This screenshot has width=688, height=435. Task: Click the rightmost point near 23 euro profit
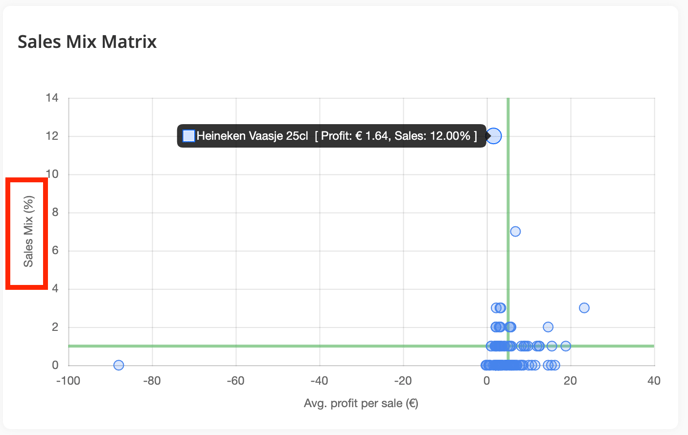click(x=584, y=308)
